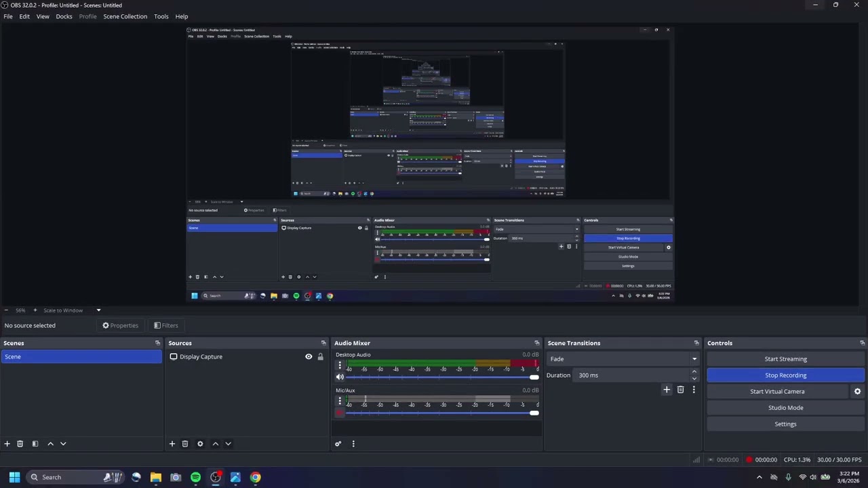The height and width of the screenshot is (488, 868).
Task: Open the View menu
Action: point(43,16)
